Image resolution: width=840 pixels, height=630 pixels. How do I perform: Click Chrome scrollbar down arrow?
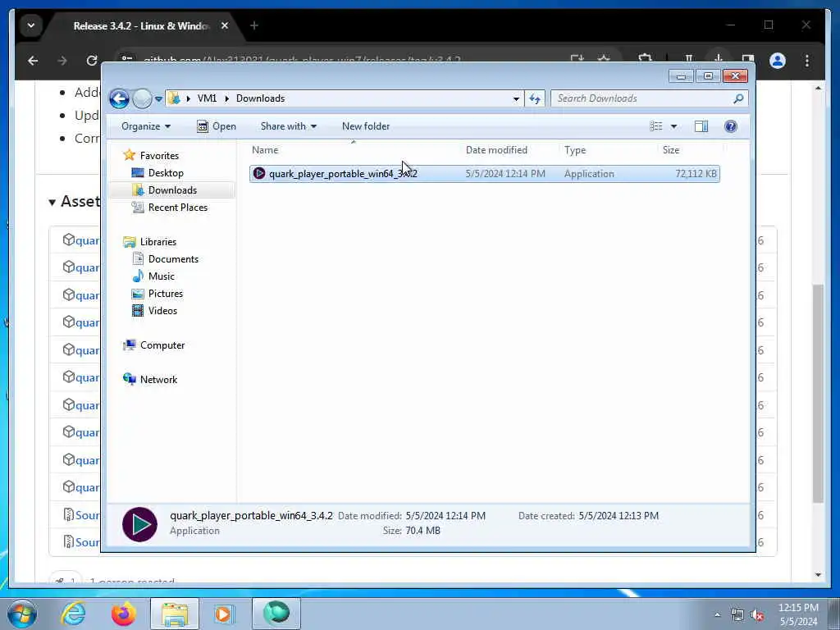tap(818, 575)
